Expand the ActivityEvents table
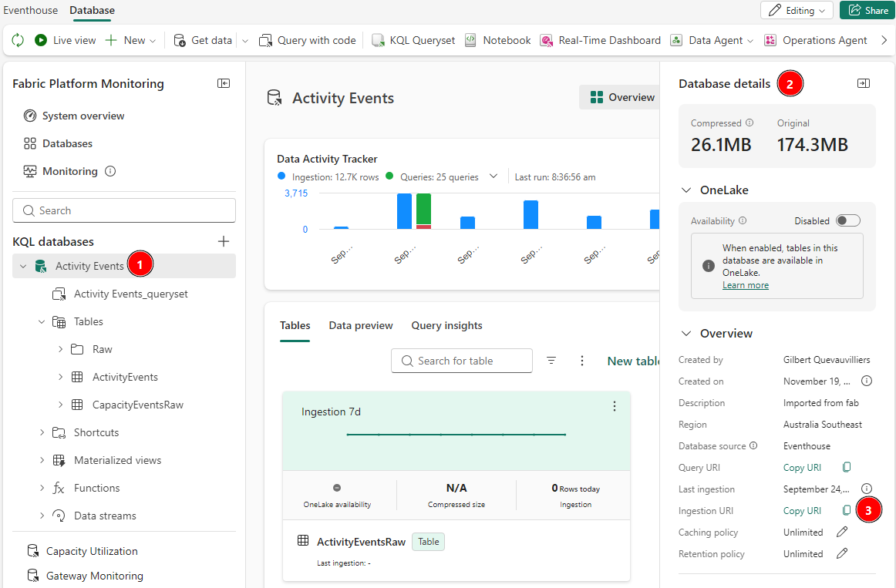The width and height of the screenshot is (896, 588). click(60, 378)
